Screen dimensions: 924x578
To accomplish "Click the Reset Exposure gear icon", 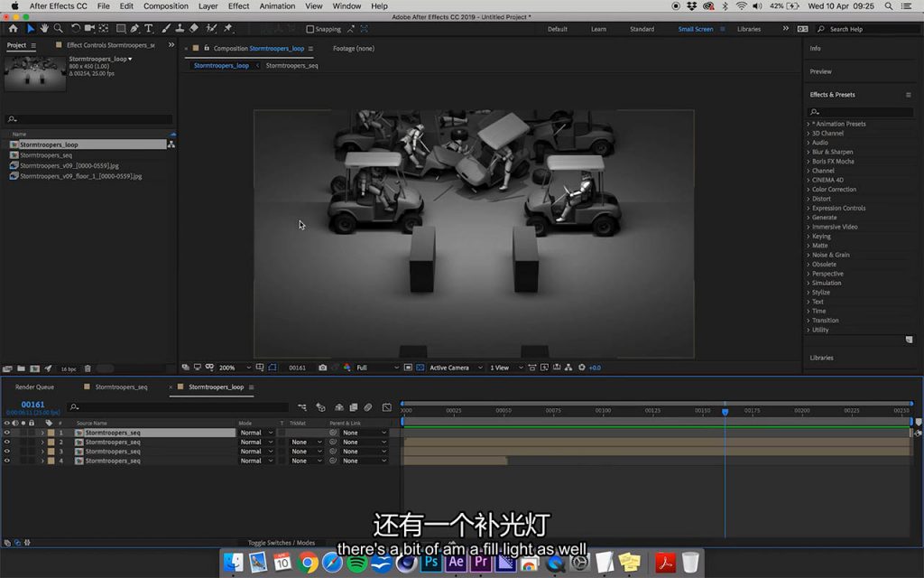I will (582, 368).
